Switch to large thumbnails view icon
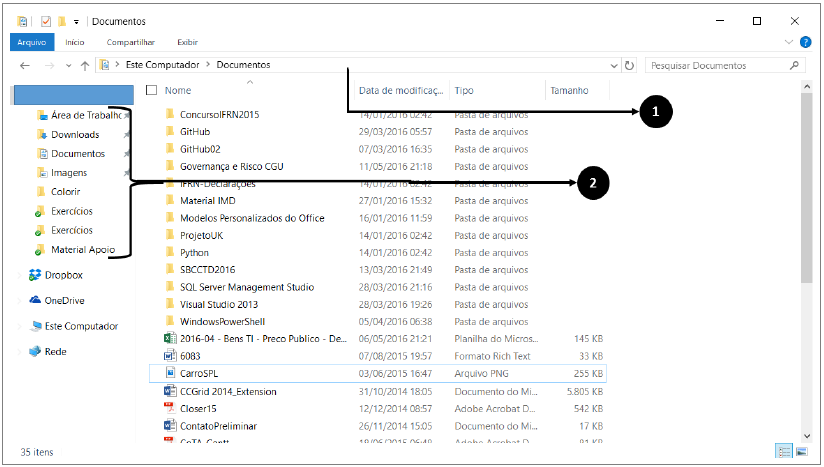The height and width of the screenshot is (467, 824). click(801, 452)
